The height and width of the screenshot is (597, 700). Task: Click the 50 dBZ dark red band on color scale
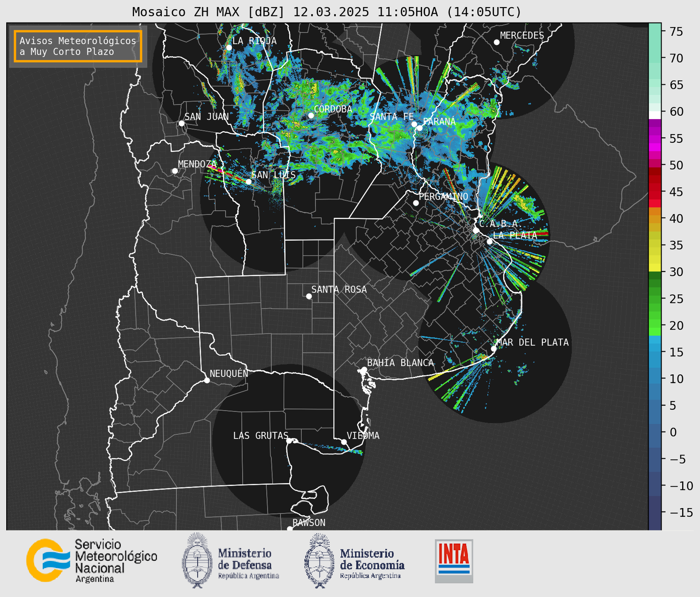[x=655, y=171]
